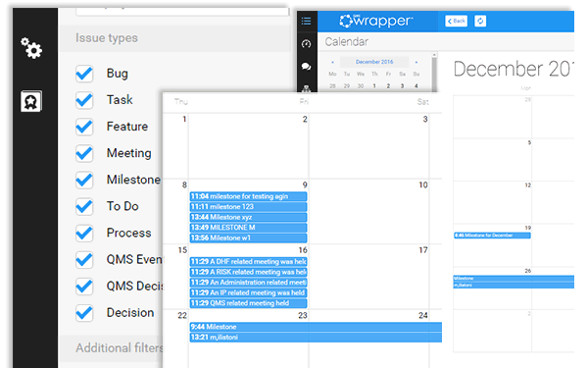This screenshot has height=368, width=588.
Task: Open the gears settings icon in sidebar
Action: (x=31, y=48)
